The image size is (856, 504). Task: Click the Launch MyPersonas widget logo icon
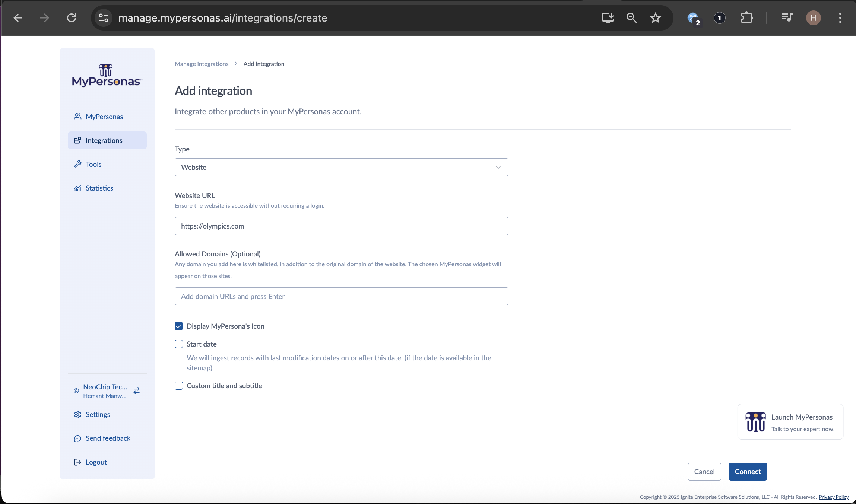click(755, 422)
